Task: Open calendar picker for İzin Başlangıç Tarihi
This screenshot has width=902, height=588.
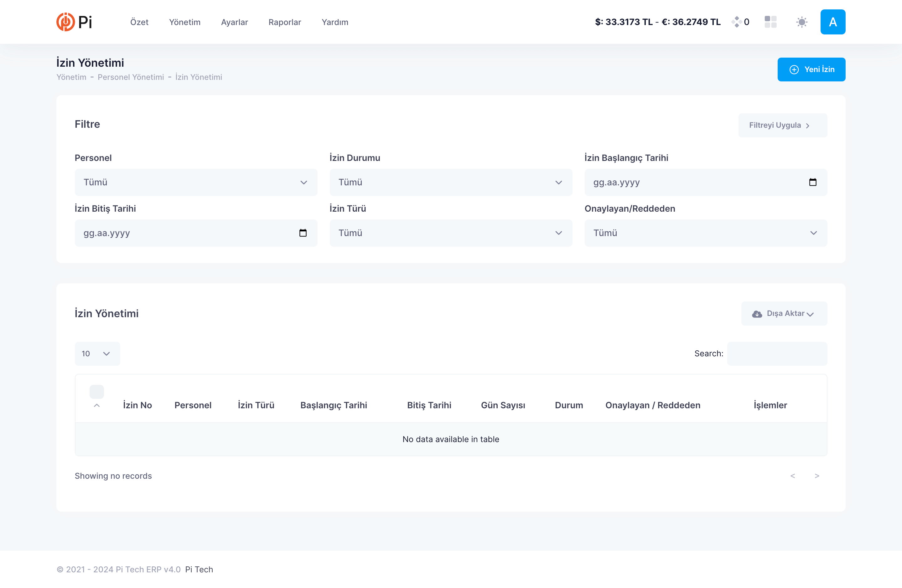Action: click(812, 182)
